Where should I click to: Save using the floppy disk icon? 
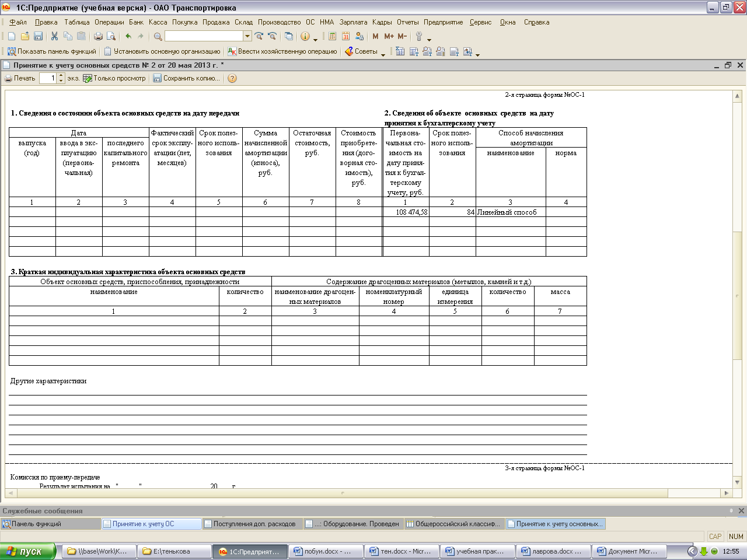coord(39,36)
